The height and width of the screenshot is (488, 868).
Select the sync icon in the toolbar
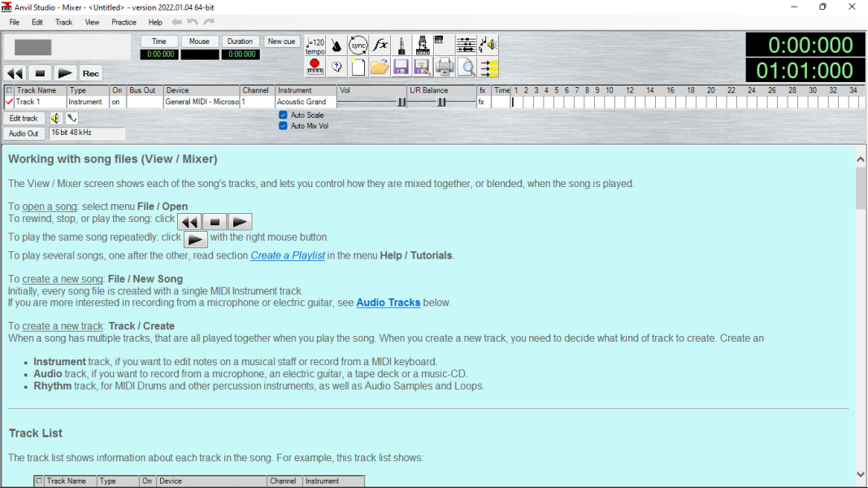358,45
